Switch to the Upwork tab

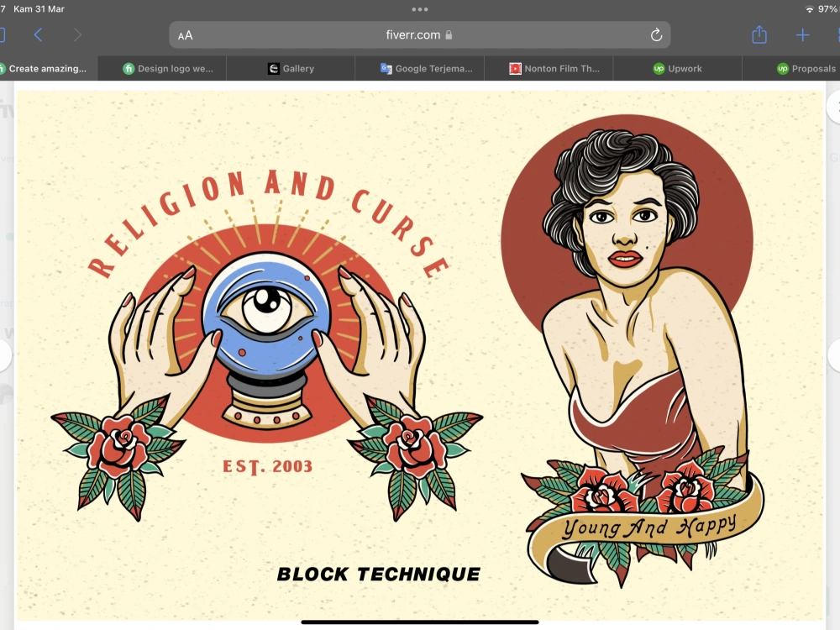678,69
